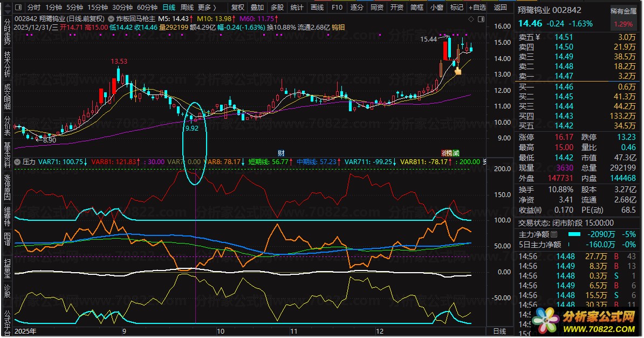Click the round arrow icon before 压力
The image size is (644, 338).
18,161
